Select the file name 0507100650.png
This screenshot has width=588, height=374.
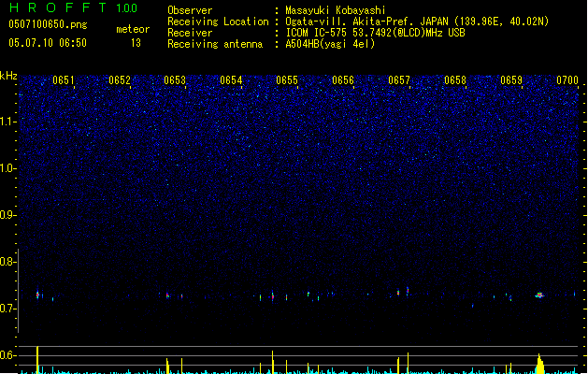48,24
